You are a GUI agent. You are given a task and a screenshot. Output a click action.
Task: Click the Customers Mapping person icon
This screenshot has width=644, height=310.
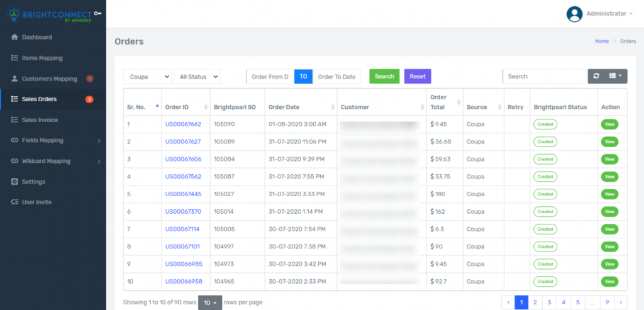pos(14,79)
